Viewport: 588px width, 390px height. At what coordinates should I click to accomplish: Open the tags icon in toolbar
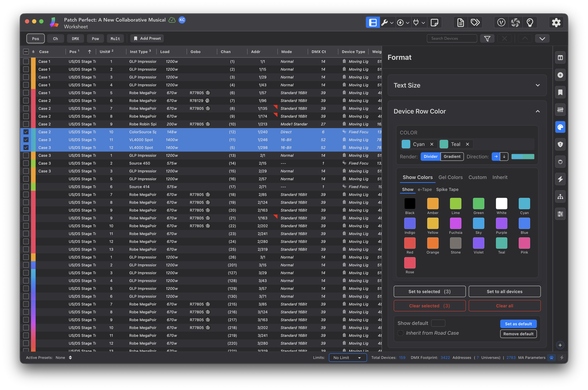coord(475,23)
